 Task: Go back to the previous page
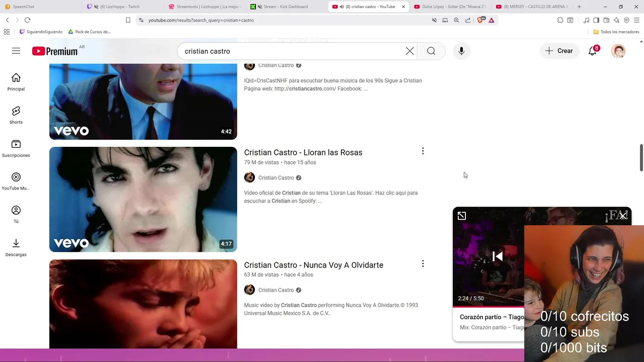point(7,20)
